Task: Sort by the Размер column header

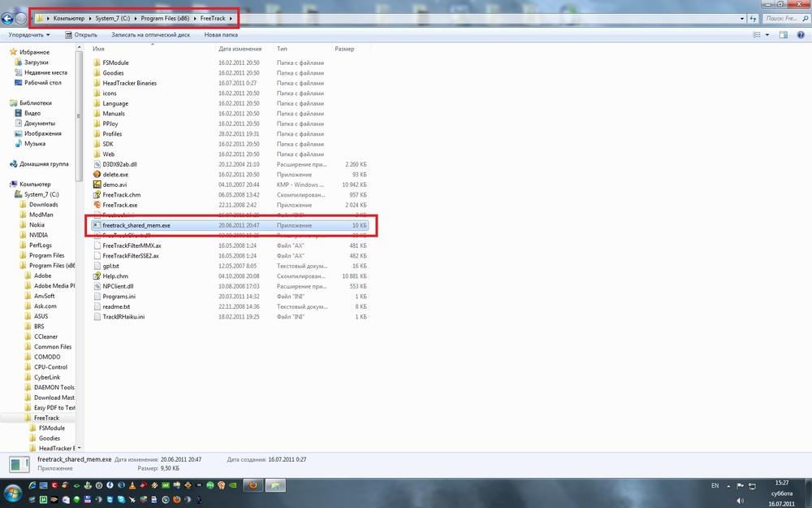Action: pyautogui.click(x=344, y=49)
